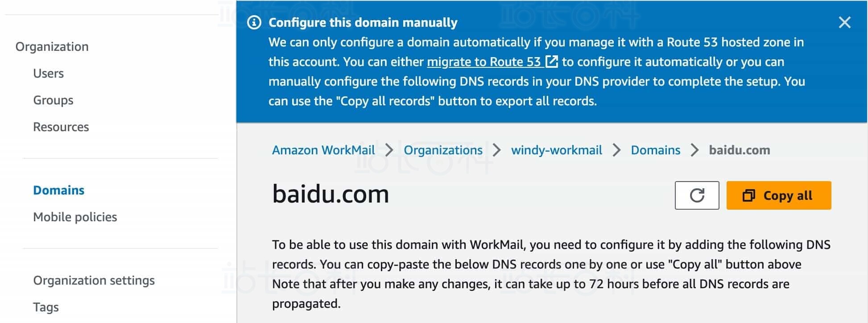Click the Organization sidebar section heading

[52, 46]
